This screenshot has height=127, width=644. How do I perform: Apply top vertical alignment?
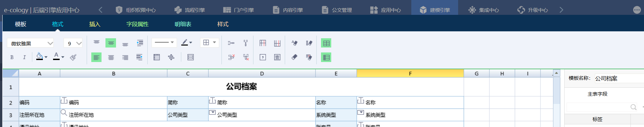point(97,43)
